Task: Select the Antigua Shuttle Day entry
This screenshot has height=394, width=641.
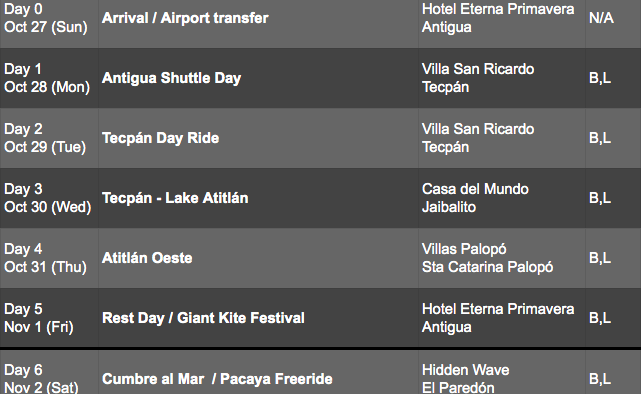Action: tap(172, 78)
